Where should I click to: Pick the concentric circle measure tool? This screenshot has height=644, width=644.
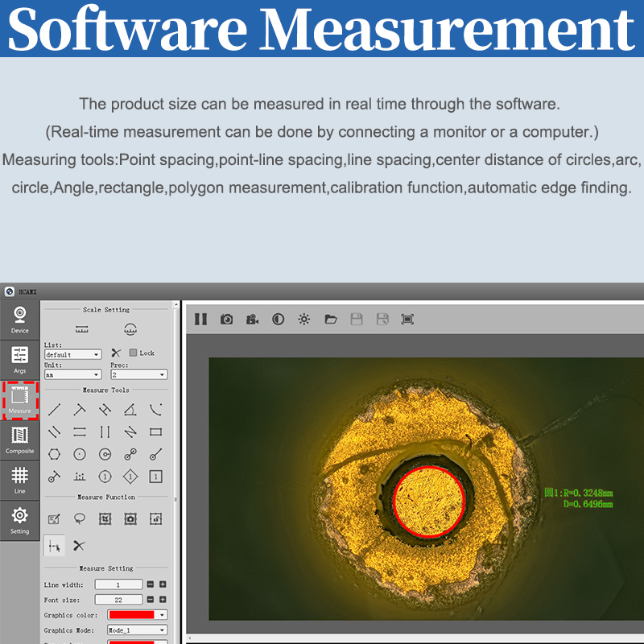(x=105, y=454)
